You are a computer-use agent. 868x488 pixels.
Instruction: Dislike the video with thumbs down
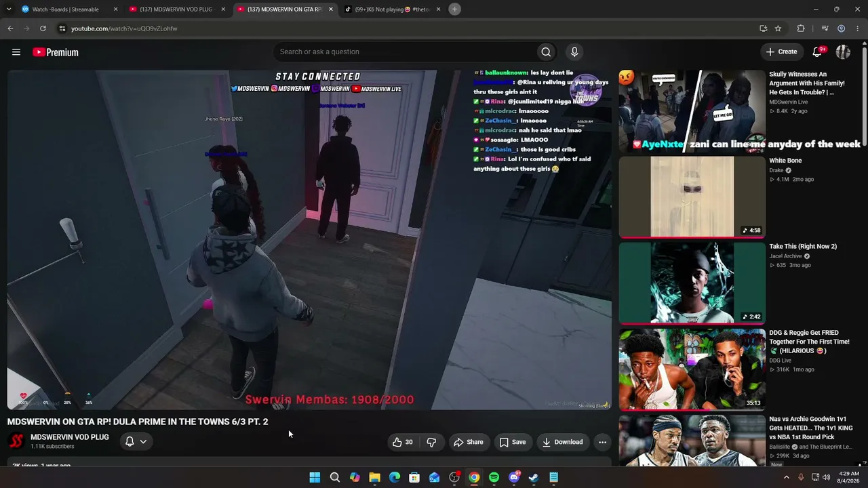click(431, 442)
